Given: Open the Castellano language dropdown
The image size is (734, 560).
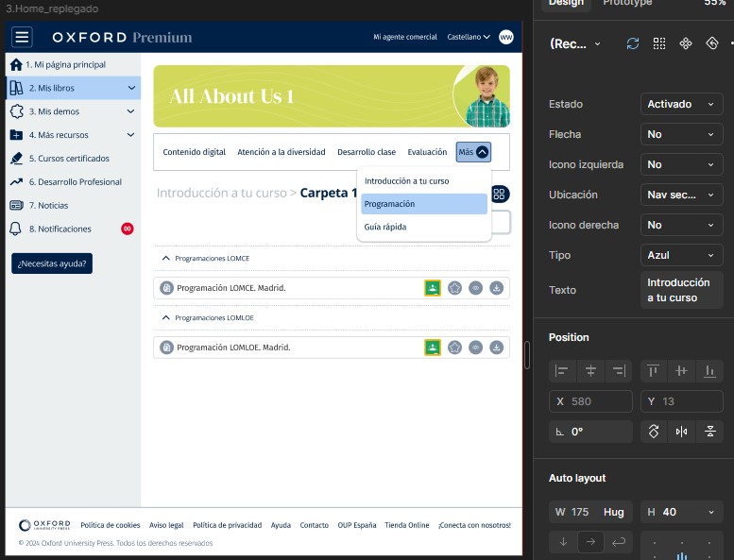Looking at the screenshot, I should 469,37.
